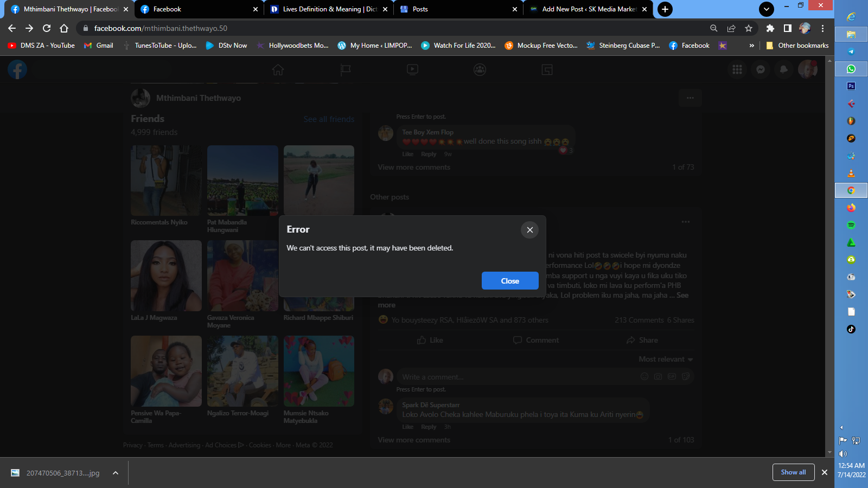Click the Share button on the post
868x488 pixels.
point(642,340)
